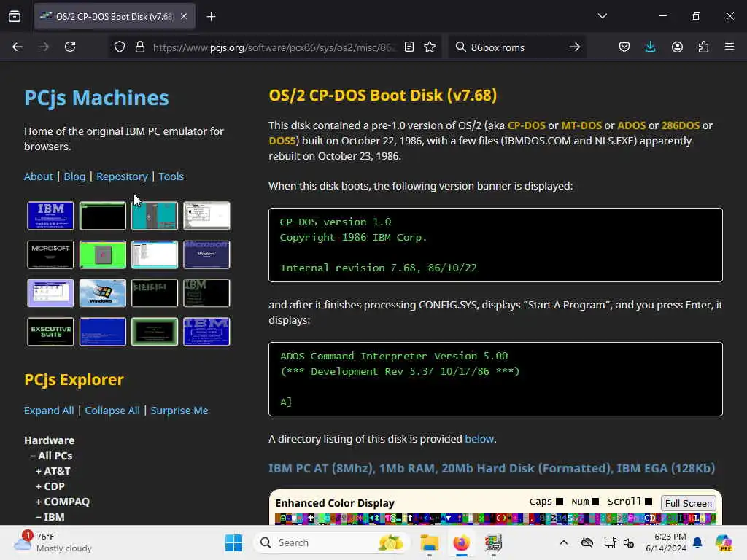
Task: Submit search with arrow button
Action: click(575, 47)
